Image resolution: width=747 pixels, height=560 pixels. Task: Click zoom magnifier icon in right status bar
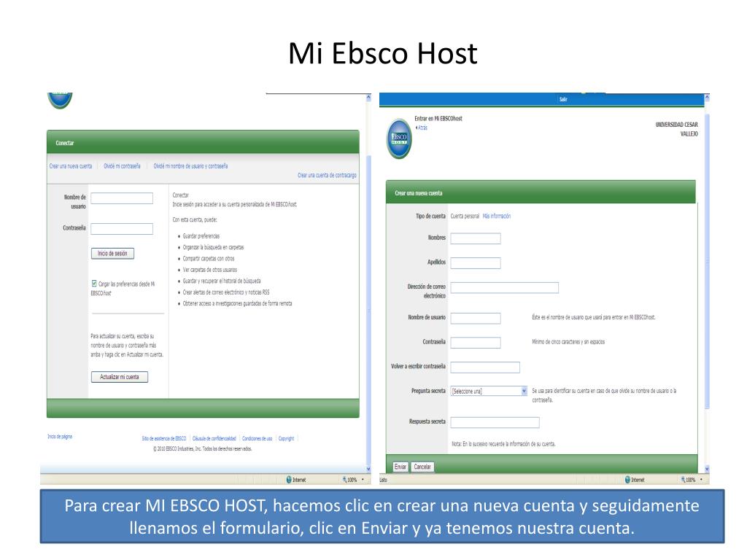coord(683,480)
